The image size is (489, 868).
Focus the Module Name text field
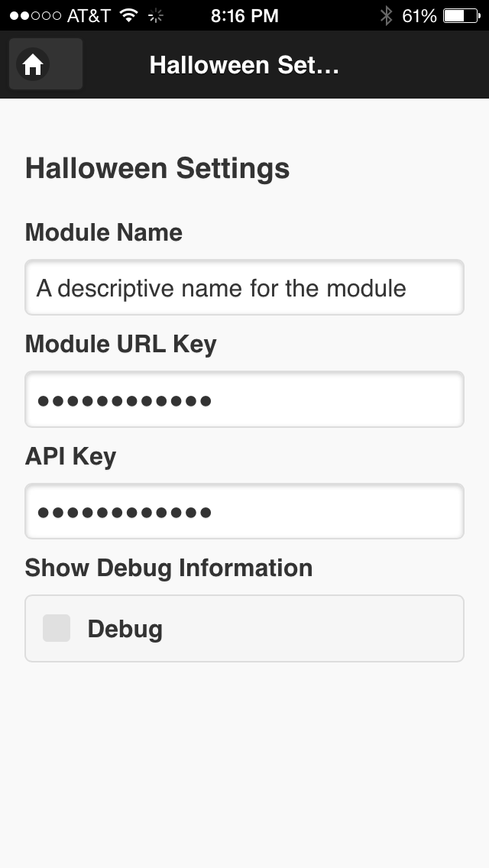[244, 288]
